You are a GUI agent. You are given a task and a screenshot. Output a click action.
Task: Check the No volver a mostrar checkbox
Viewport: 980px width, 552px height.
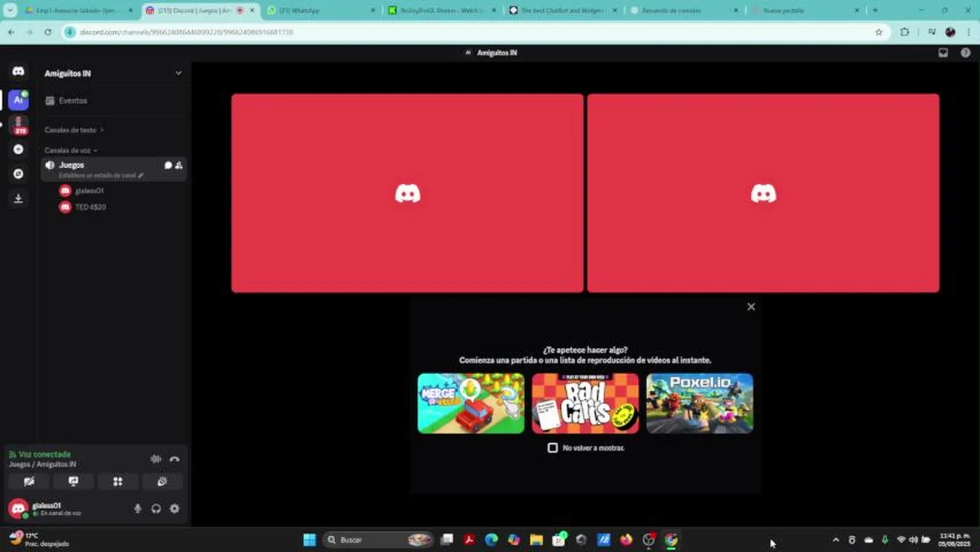[x=552, y=448]
